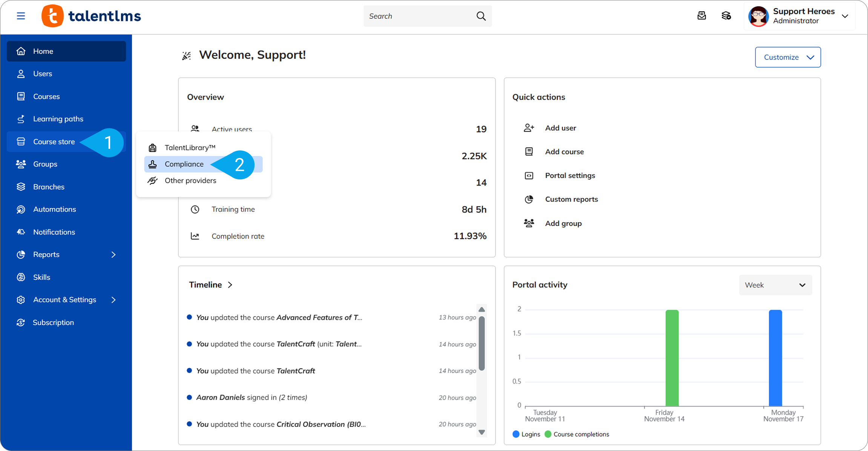Image resolution: width=868 pixels, height=451 pixels.
Task: Click Add group quick action
Action: [563, 223]
